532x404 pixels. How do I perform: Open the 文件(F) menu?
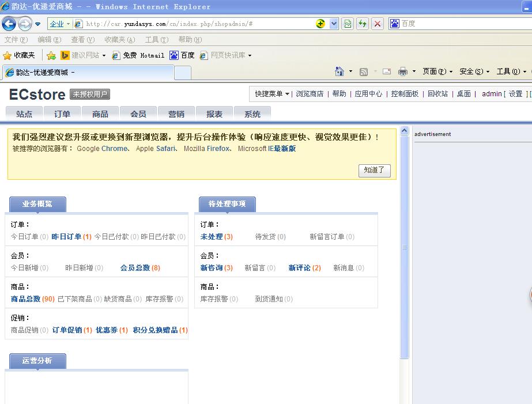16,40
